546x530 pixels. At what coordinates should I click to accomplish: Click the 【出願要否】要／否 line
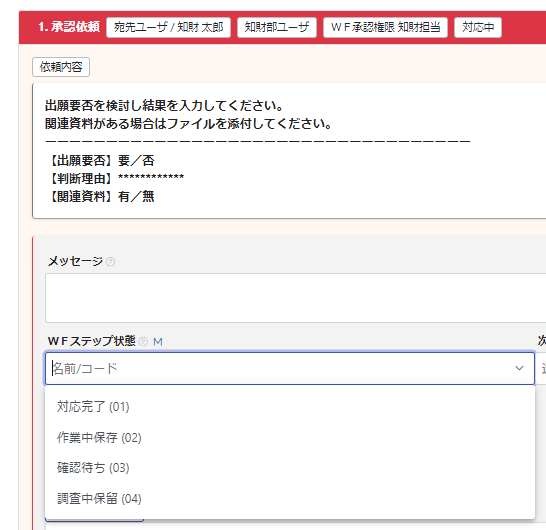(x=100, y=161)
